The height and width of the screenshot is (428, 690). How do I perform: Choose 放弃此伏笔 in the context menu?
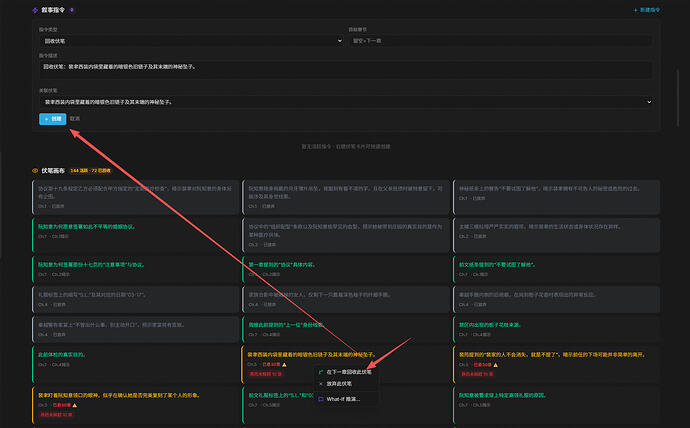pyautogui.click(x=345, y=384)
